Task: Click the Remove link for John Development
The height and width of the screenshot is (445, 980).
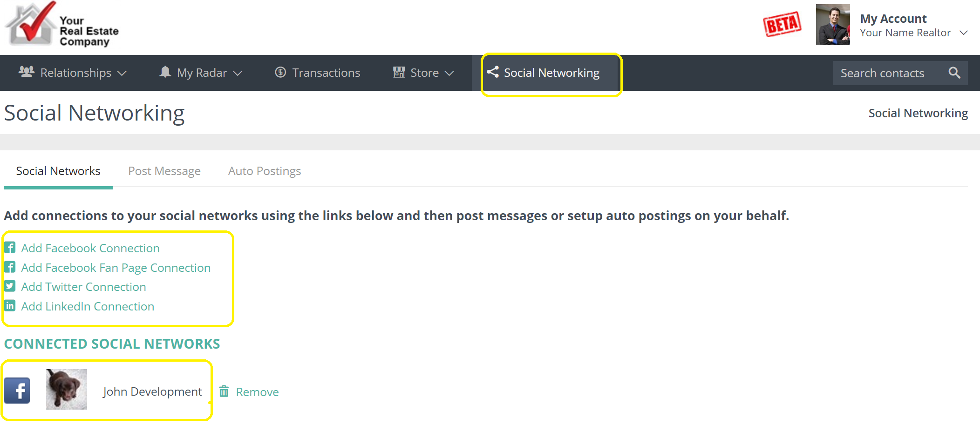Action: (x=257, y=392)
